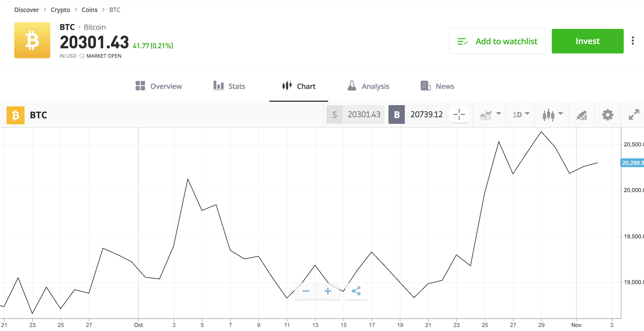Switch to the Overview tab
The image size is (644, 331).
[158, 86]
